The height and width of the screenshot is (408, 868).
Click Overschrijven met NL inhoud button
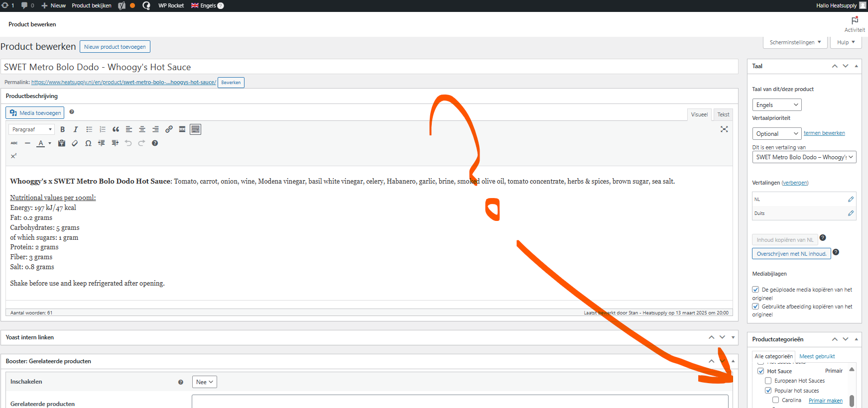[791, 254]
